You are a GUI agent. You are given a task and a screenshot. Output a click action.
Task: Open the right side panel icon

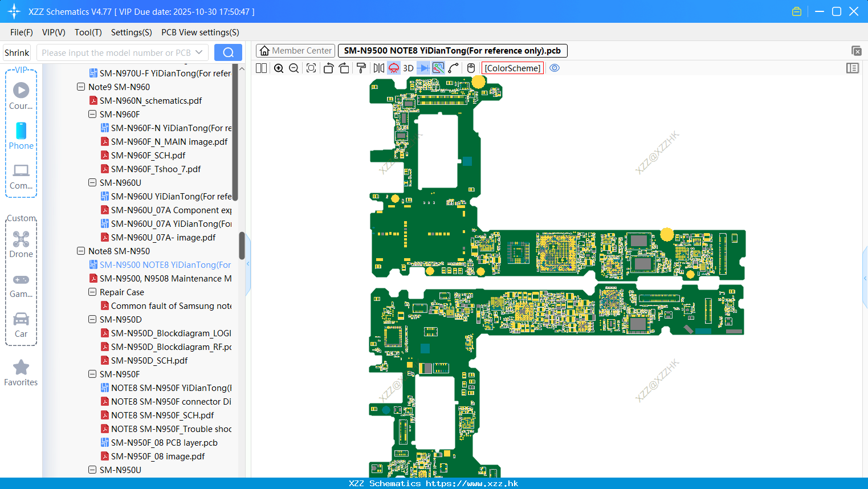click(x=853, y=68)
